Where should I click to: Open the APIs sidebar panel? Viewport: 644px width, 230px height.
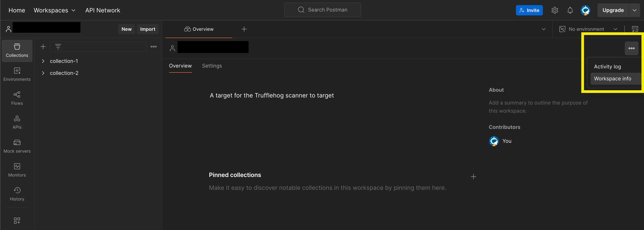[17, 122]
